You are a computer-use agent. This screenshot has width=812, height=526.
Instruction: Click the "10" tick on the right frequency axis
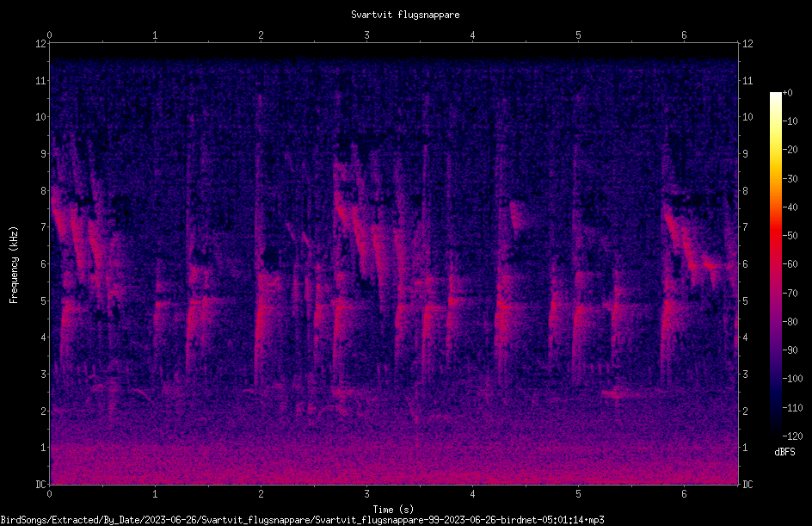747,117
